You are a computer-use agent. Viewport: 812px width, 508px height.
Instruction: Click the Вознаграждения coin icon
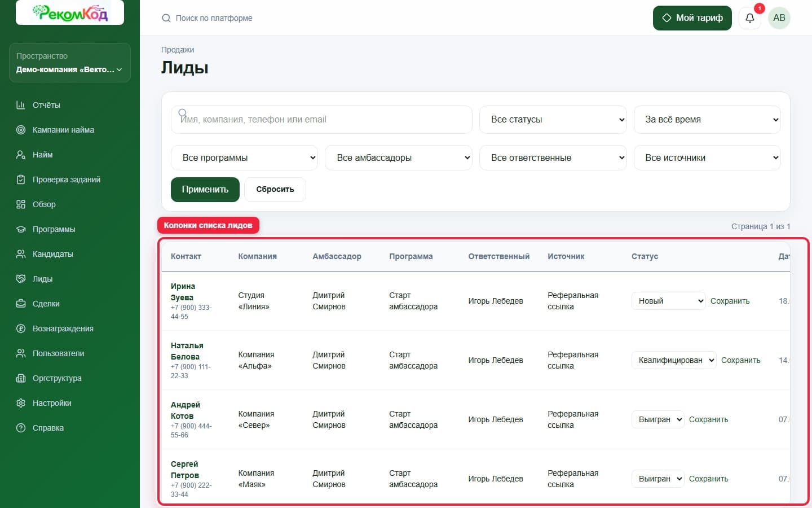pyautogui.click(x=21, y=329)
